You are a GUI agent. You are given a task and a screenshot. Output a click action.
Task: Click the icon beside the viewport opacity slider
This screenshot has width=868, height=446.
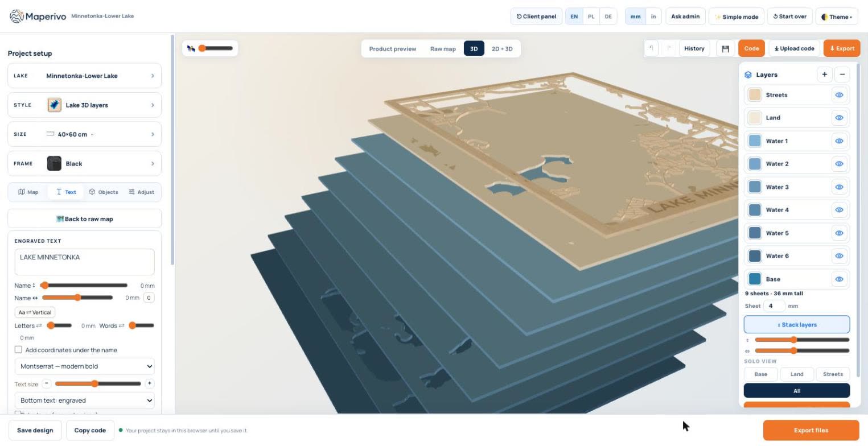[x=191, y=48]
